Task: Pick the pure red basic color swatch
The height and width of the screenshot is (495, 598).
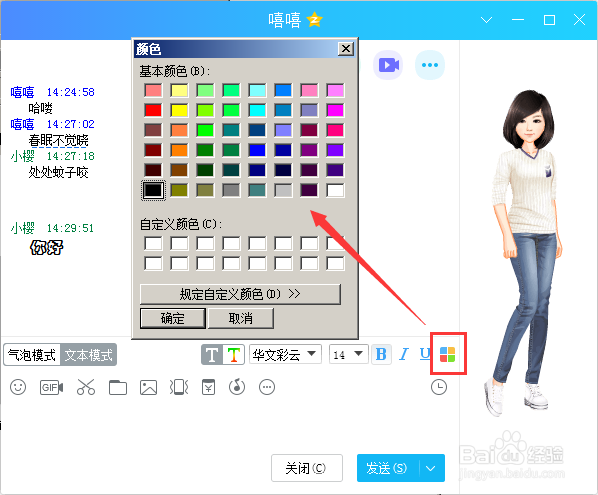Action: click(153, 110)
